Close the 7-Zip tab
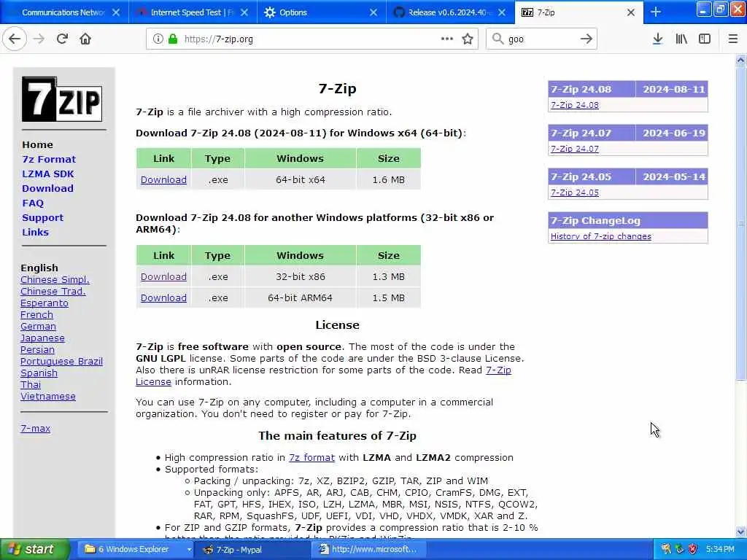 (631, 12)
